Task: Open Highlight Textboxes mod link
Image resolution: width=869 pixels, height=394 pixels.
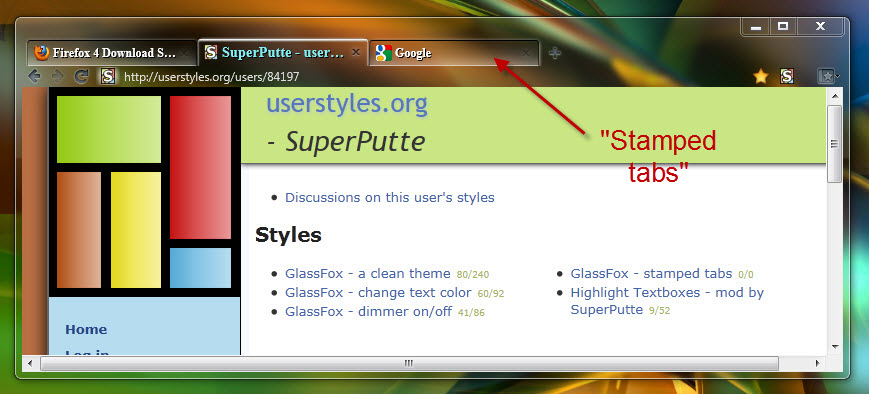Action: pos(667,301)
